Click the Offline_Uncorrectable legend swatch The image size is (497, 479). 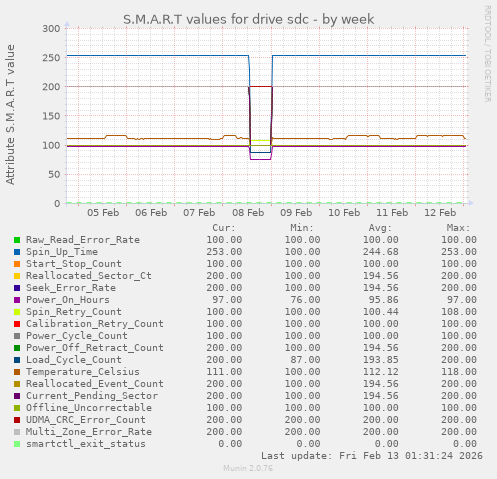coord(17,408)
